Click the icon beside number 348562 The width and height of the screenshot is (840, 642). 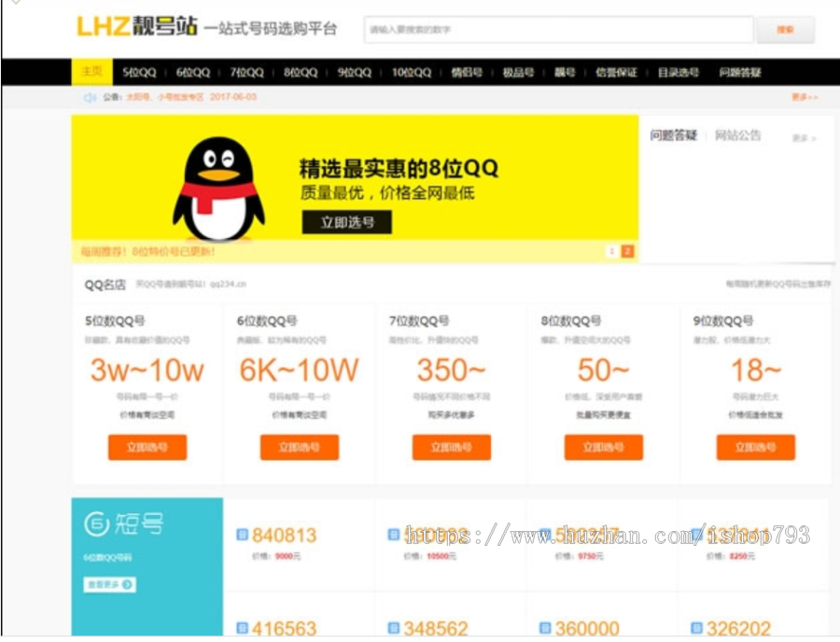(394, 628)
